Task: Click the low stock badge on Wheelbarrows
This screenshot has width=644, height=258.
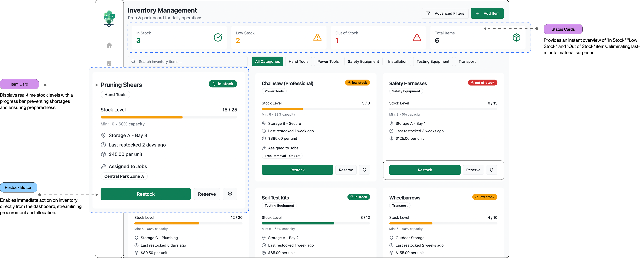Action: (x=485, y=197)
